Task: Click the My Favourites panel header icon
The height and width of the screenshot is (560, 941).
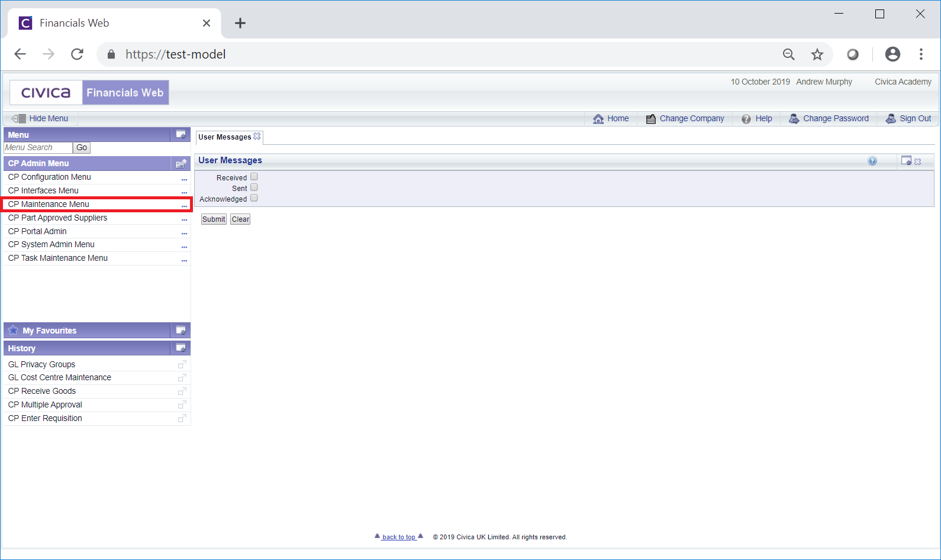Action: pos(181,330)
